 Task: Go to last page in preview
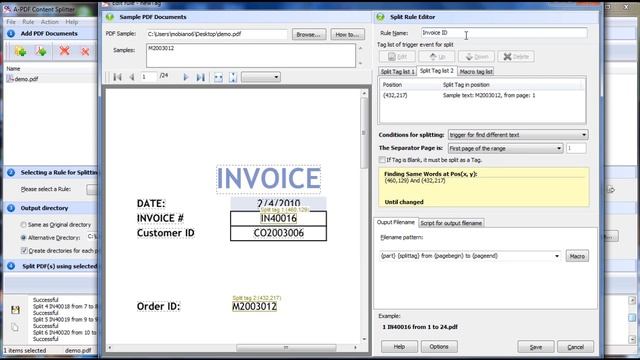click(x=200, y=77)
